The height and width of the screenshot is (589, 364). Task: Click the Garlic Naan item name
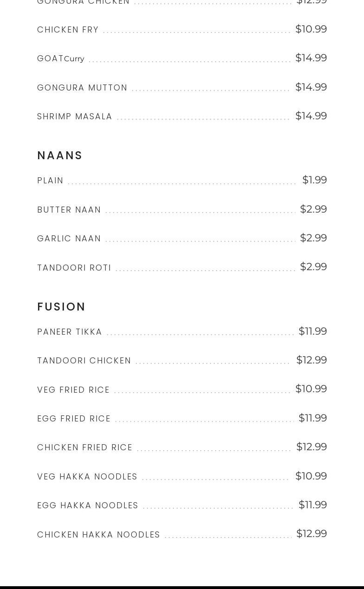69,239
